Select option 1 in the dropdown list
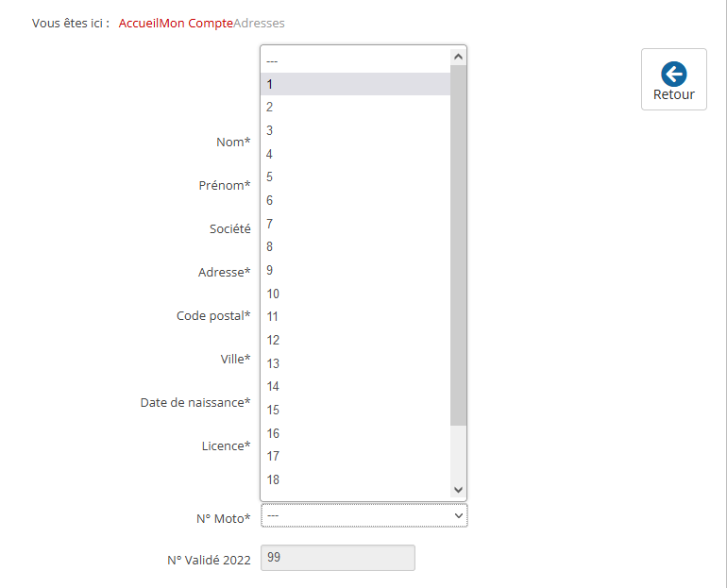This screenshot has height=588, width=727. click(355, 84)
